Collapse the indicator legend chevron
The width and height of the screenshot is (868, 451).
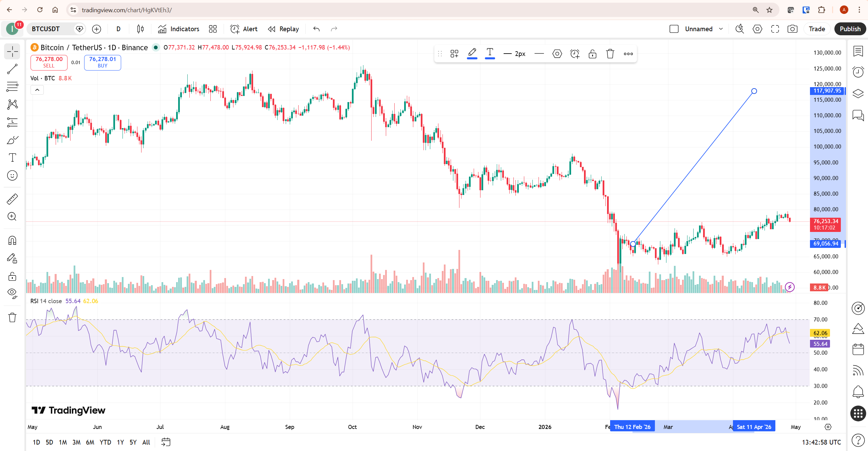(37, 90)
